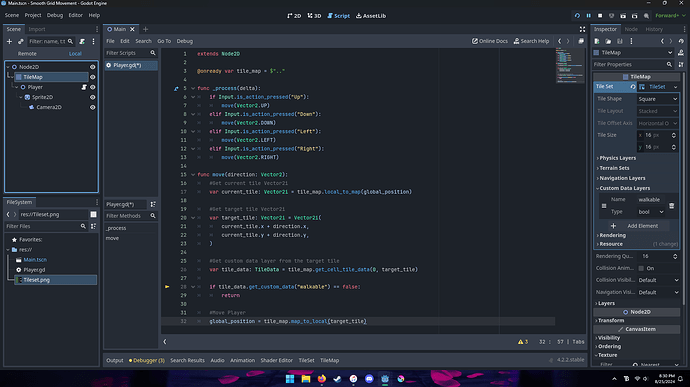Toggle Collision Animatable On checkbox
Viewport: 690px width, 387px height.
[641, 268]
